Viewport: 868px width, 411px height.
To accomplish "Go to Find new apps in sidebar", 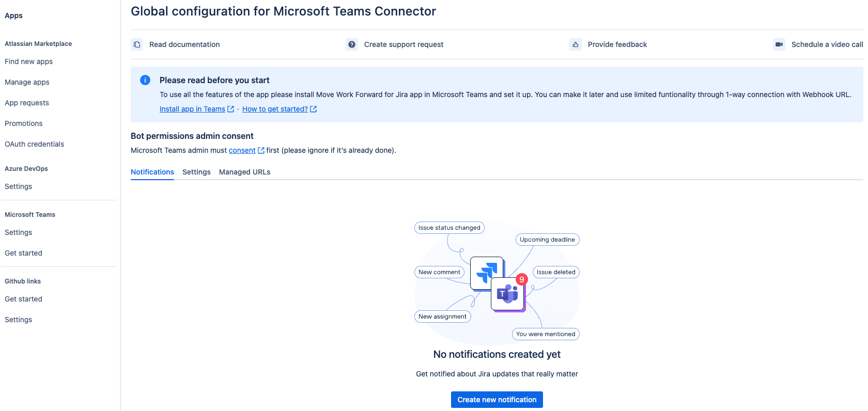I will [29, 61].
